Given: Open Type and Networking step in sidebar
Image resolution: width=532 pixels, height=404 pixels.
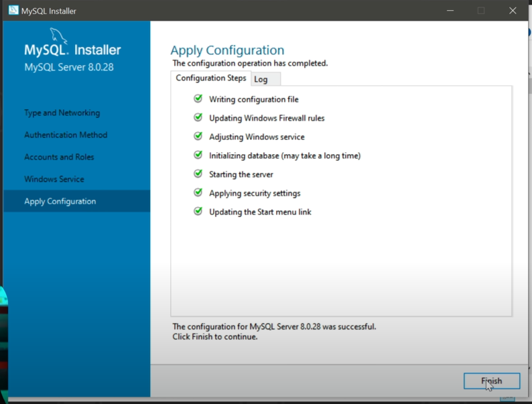Looking at the screenshot, I should [62, 113].
